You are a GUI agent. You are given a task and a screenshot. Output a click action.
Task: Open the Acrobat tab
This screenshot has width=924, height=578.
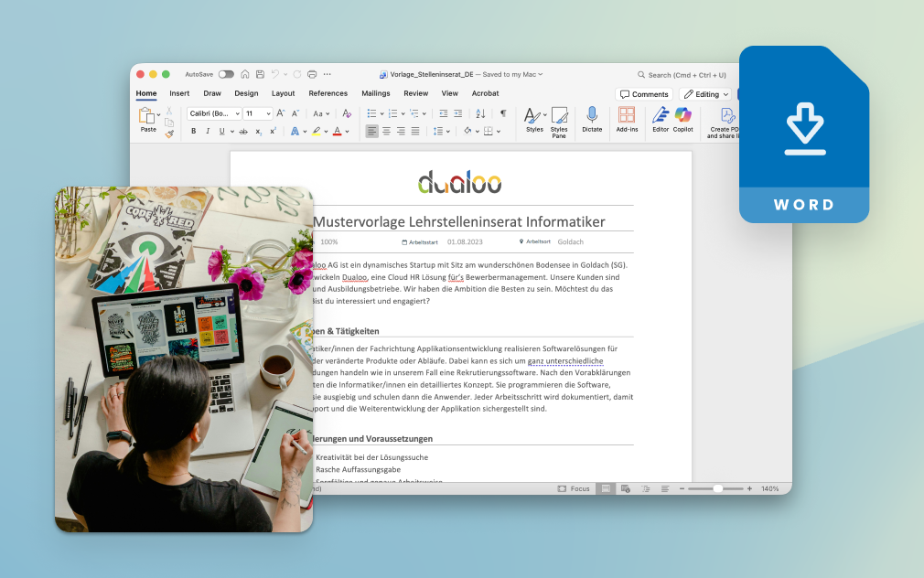(x=486, y=93)
